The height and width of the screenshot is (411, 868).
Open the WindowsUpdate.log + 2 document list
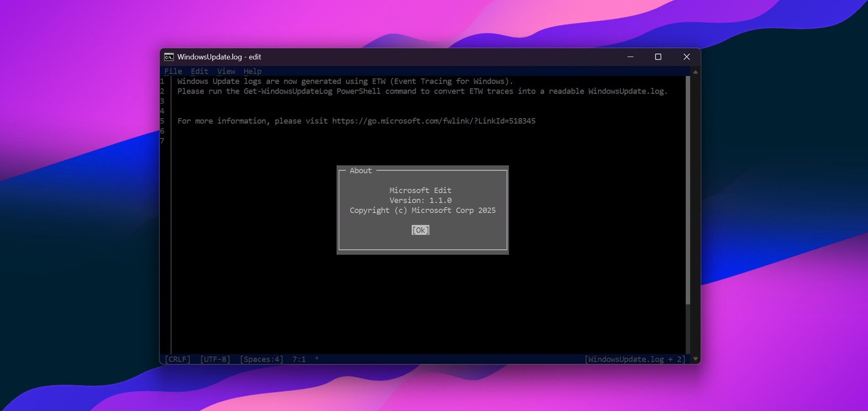pyautogui.click(x=635, y=359)
